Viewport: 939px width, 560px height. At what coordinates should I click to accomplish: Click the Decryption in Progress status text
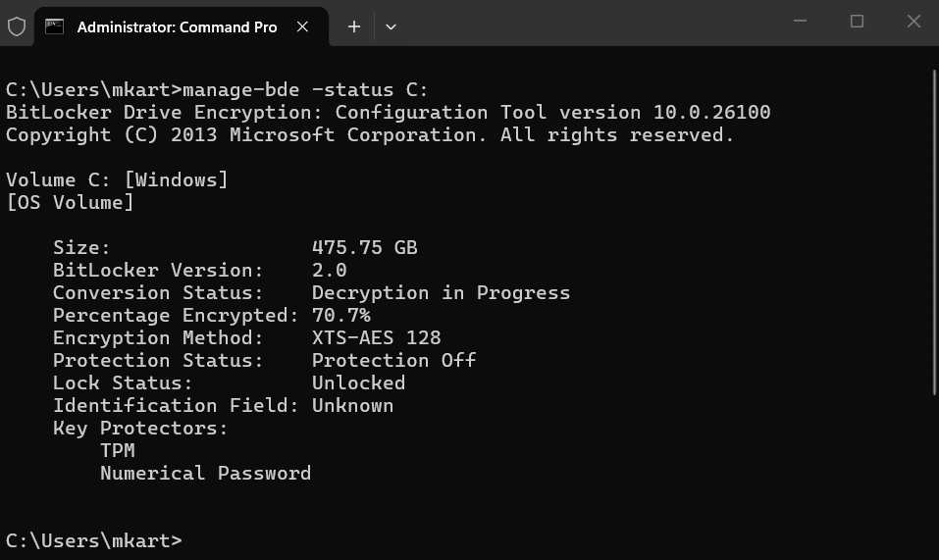click(441, 292)
